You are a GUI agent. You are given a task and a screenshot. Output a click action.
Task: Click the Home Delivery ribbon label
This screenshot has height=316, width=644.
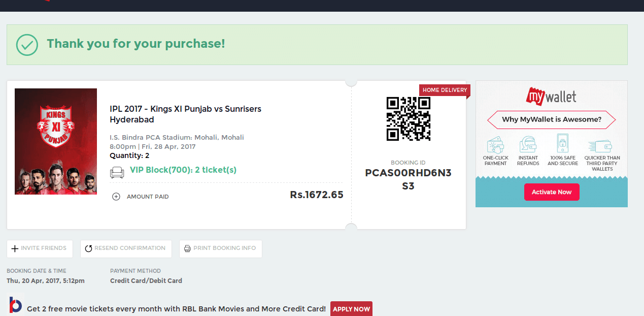pyautogui.click(x=445, y=90)
